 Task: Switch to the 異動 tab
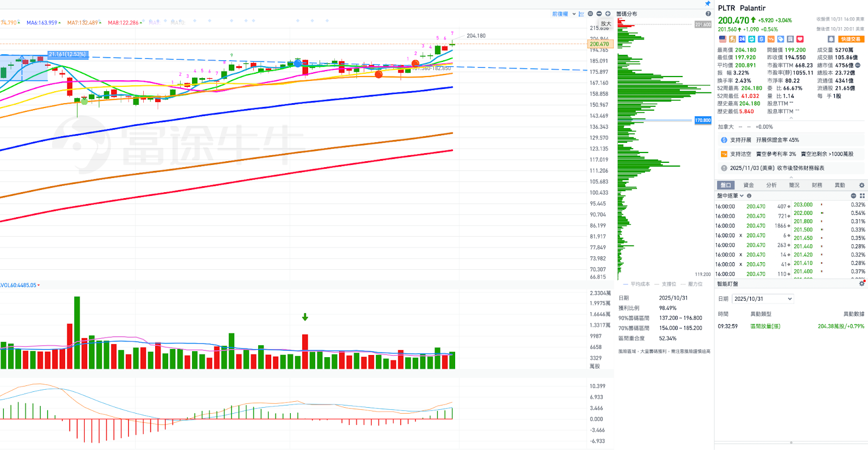[x=840, y=185]
